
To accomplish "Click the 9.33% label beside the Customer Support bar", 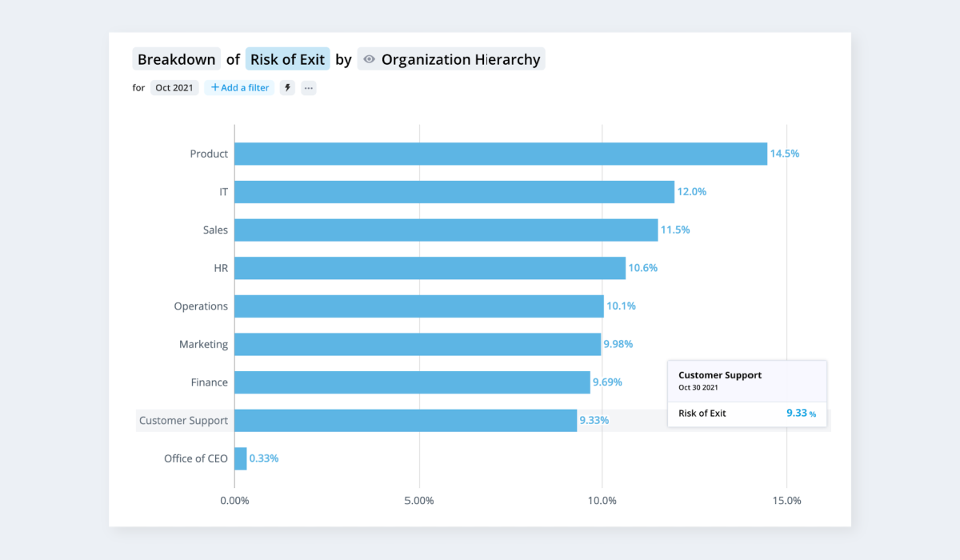I will click(x=594, y=421).
